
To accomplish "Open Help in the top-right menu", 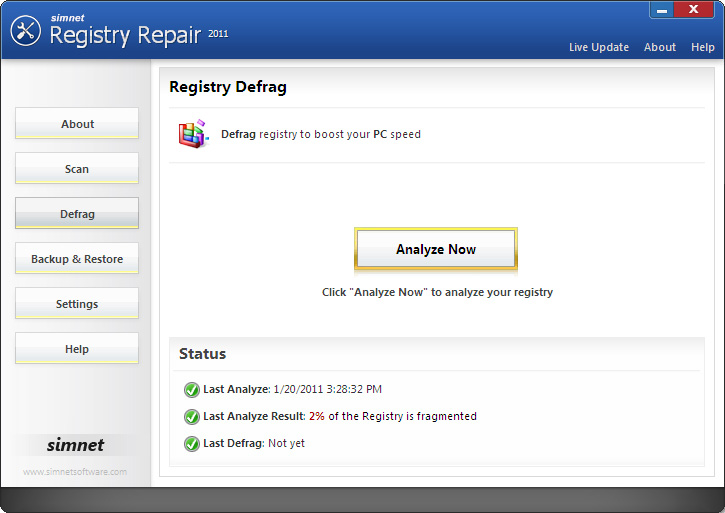I will tap(702, 47).
